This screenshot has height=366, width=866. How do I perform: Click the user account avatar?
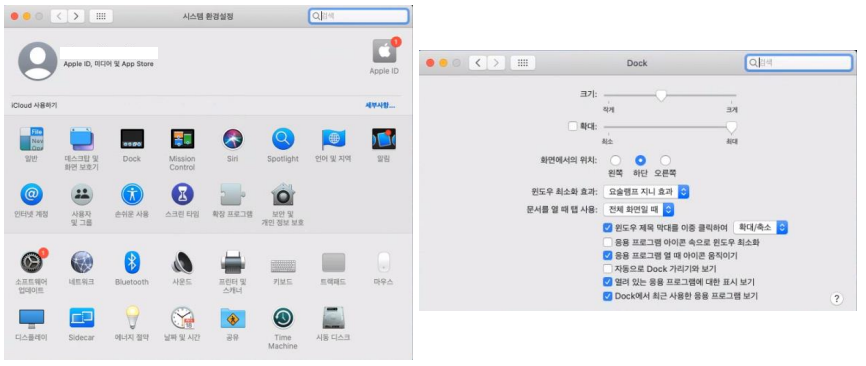tap(38, 61)
